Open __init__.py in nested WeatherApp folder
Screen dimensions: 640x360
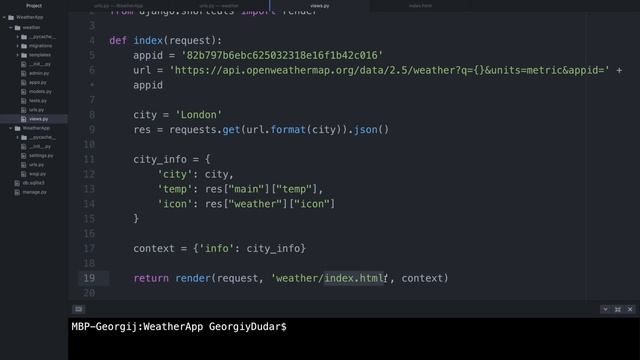point(40,147)
